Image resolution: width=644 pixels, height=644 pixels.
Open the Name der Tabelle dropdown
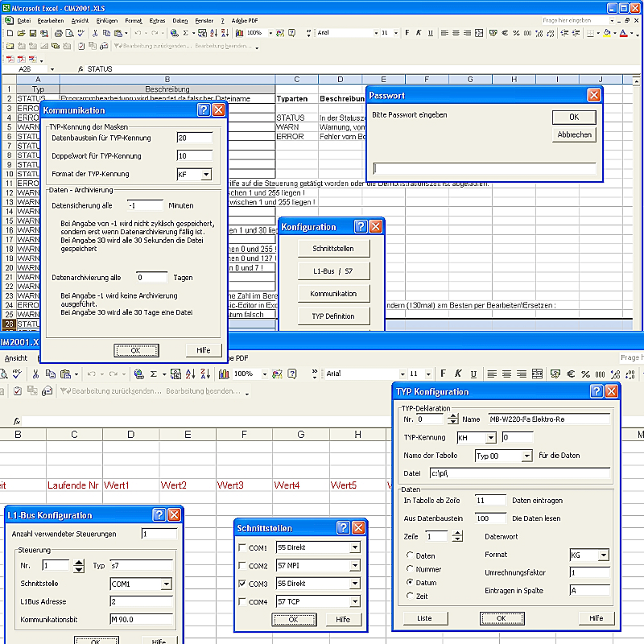[526, 456]
